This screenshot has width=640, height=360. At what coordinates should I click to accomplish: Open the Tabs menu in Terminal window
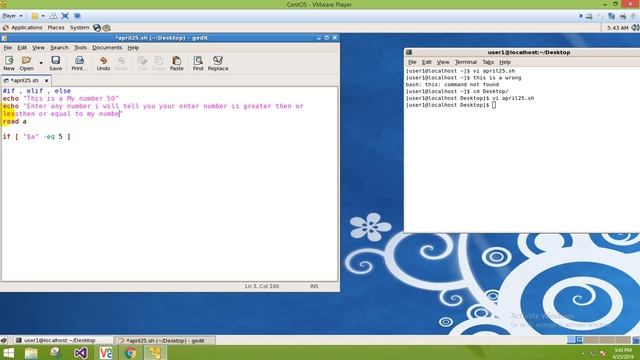point(488,62)
